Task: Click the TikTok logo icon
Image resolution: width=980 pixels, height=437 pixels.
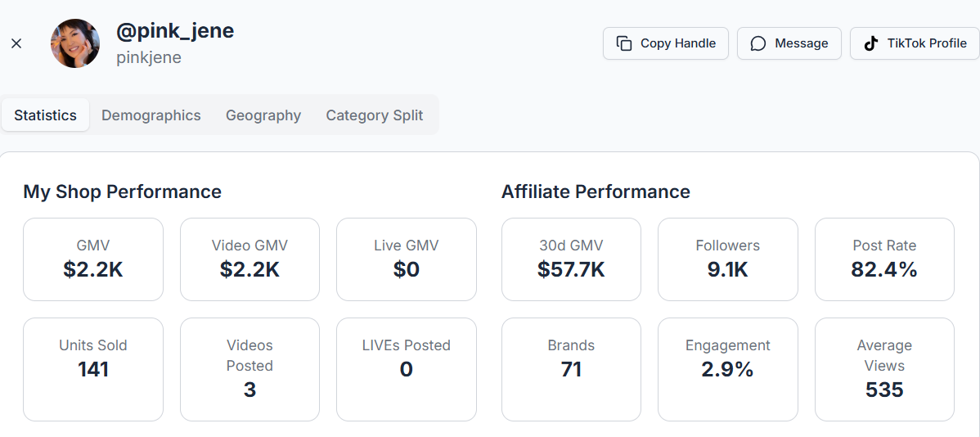Action: (870, 43)
